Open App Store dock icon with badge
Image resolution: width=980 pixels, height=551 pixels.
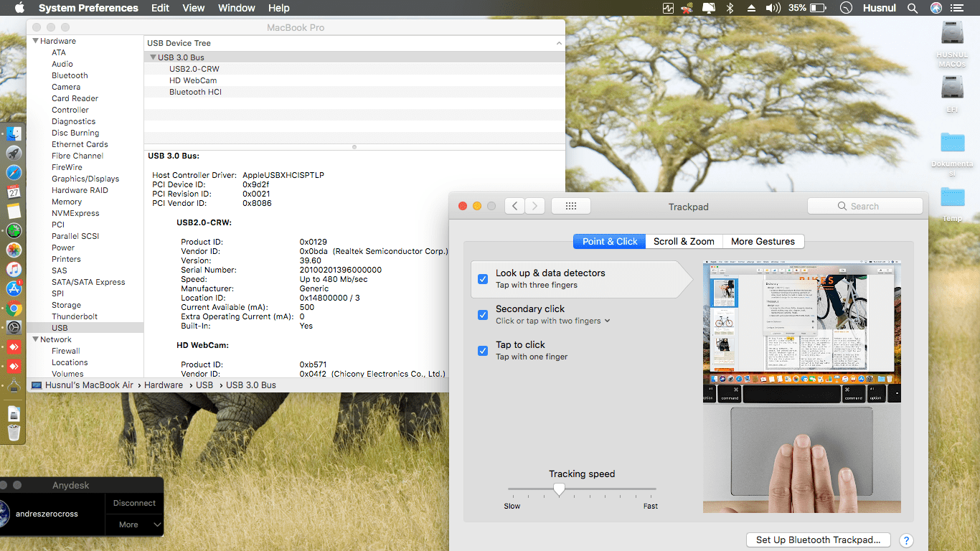coord(14,288)
